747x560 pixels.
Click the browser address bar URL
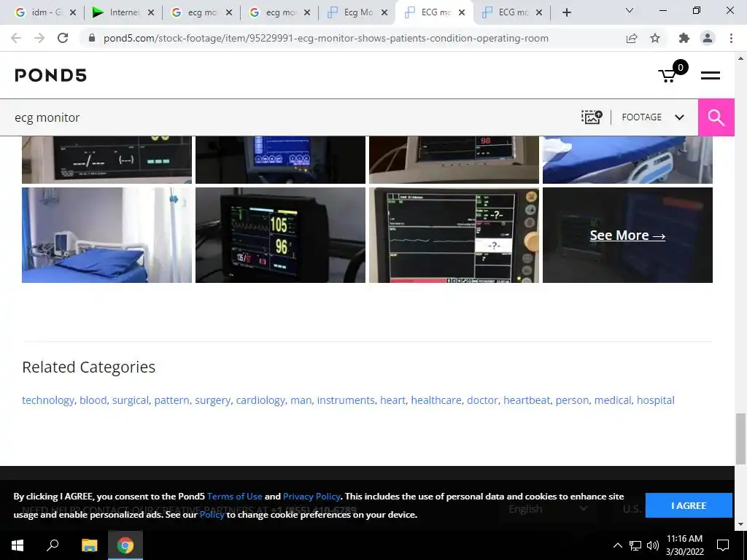326,38
